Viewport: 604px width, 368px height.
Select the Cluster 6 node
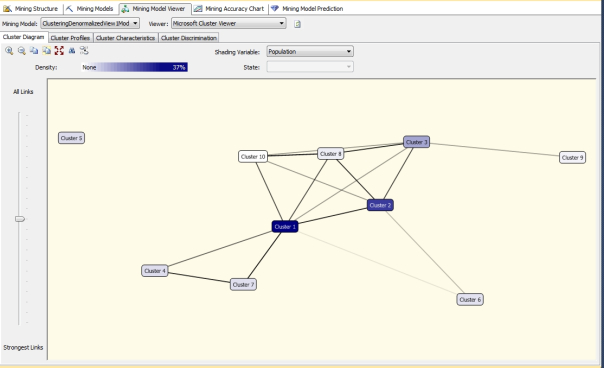[x=470, y=299]
